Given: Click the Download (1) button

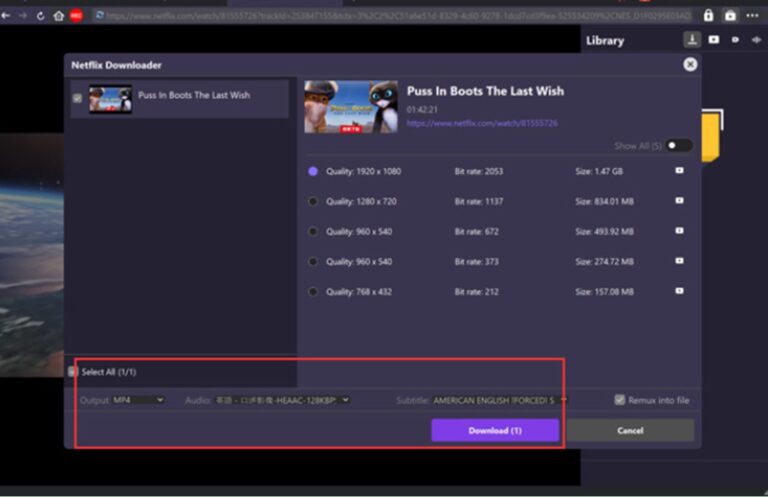Looking at the screenshot, I should 495,430.
